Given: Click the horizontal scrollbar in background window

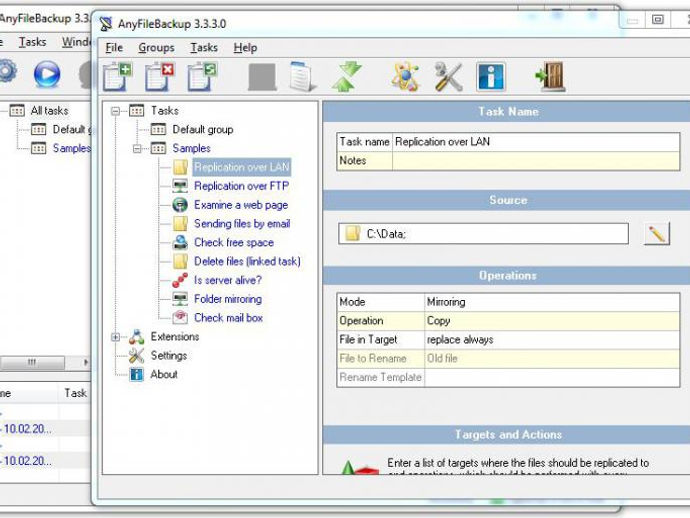Looking at the screenshot, I should point(44,362).
